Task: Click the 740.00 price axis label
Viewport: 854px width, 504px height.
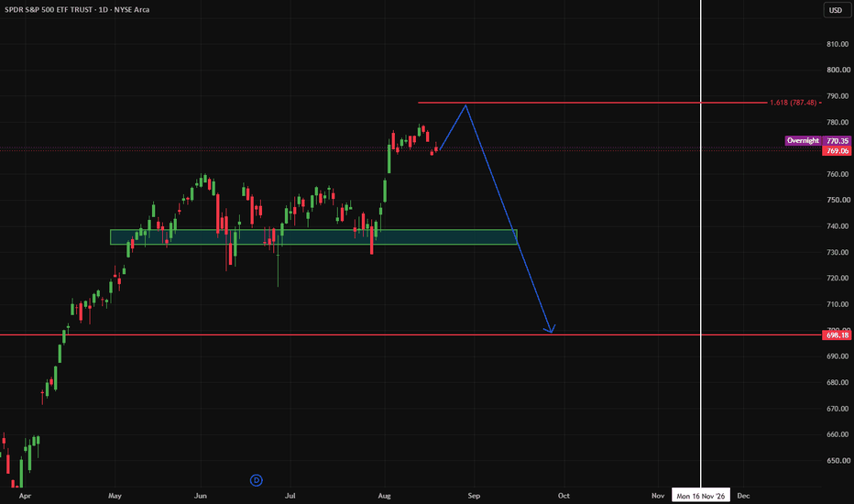Action: point(838,226)
